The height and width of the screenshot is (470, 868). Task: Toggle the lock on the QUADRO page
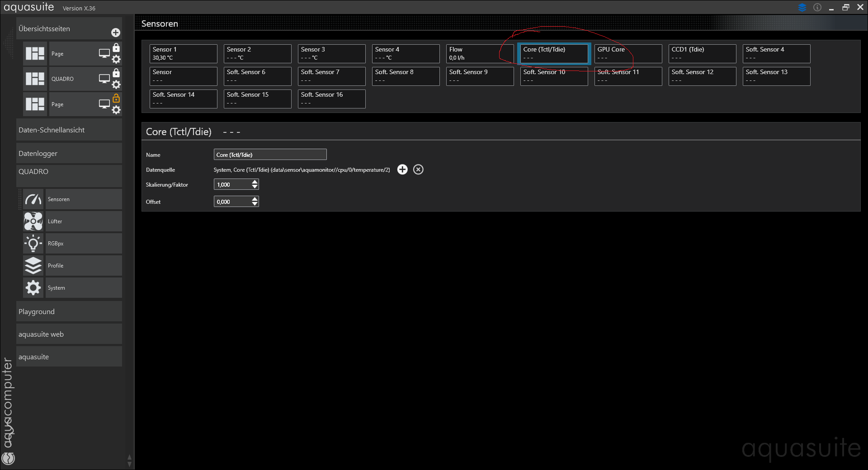116,73
